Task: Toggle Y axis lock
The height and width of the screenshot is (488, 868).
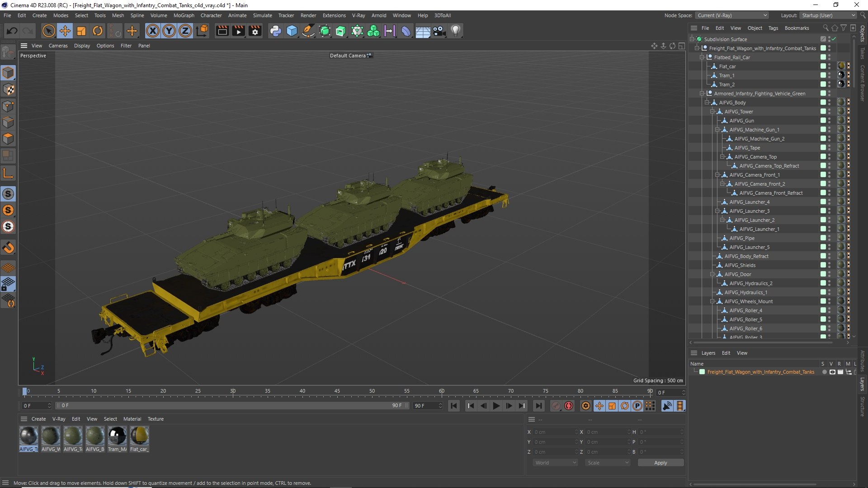Action: click(169, 31)
